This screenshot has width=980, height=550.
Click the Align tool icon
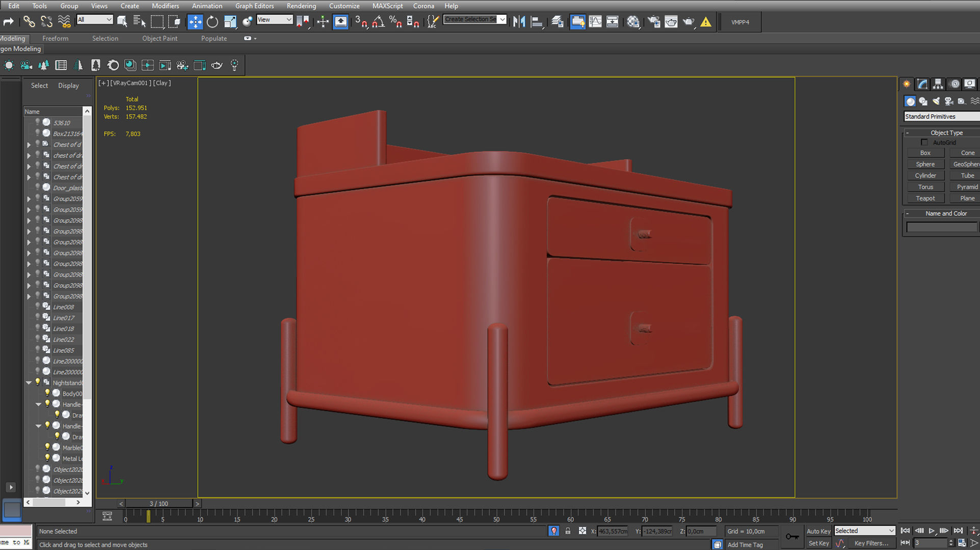pyautogui.click(x=537, y=22)
